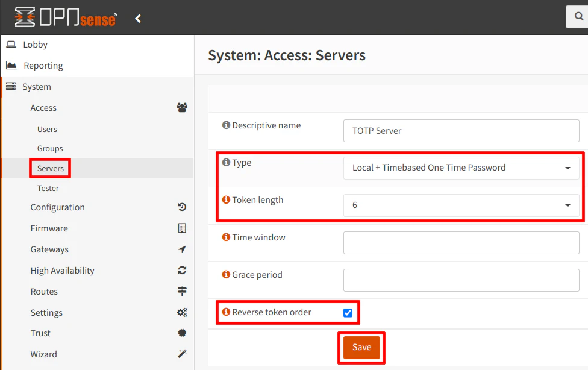Viewport: 588px width, 370px height.
Task: Go to Users page
Action: [47, 129]
